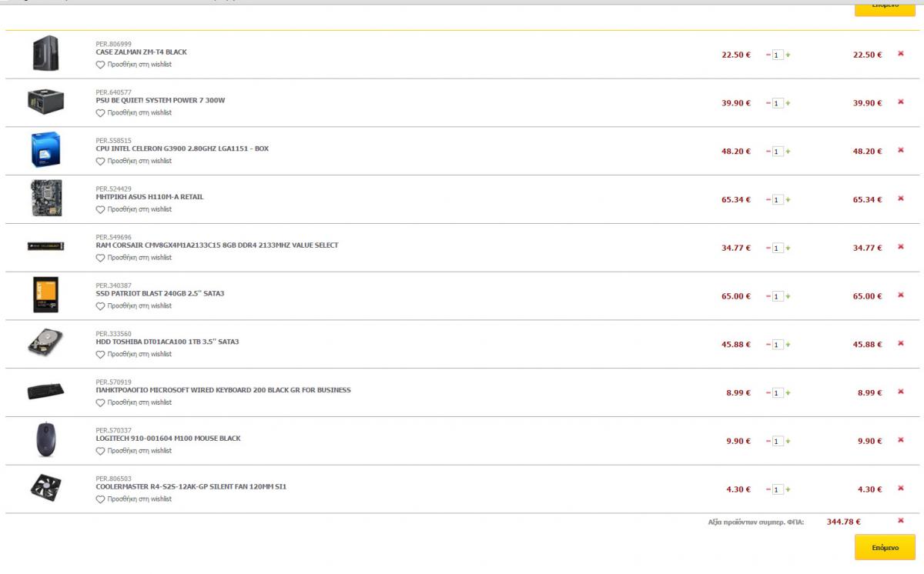Increase quantity of CASE ZALMAN ZM-T4
This screenshot has height=574, width=924.
click(788, 55)
